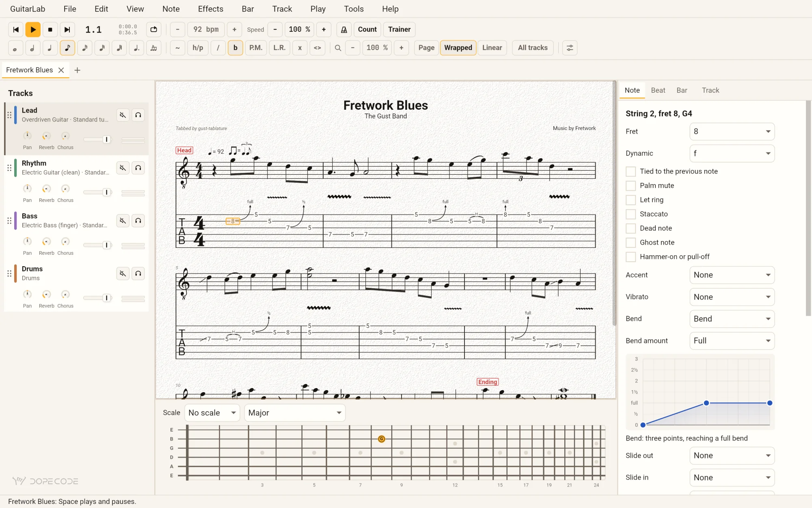The height and width of the screenshot is (508, 812).
Task: Open the display settings sliders icon
Action: click(570, 48)
